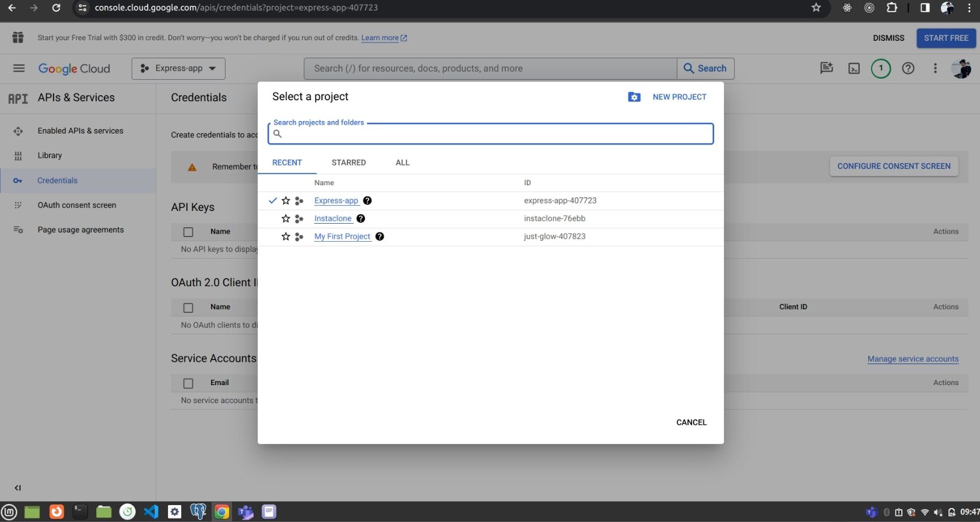Switch to the RECENT tab
980x522 pixels.
(287, 163)
